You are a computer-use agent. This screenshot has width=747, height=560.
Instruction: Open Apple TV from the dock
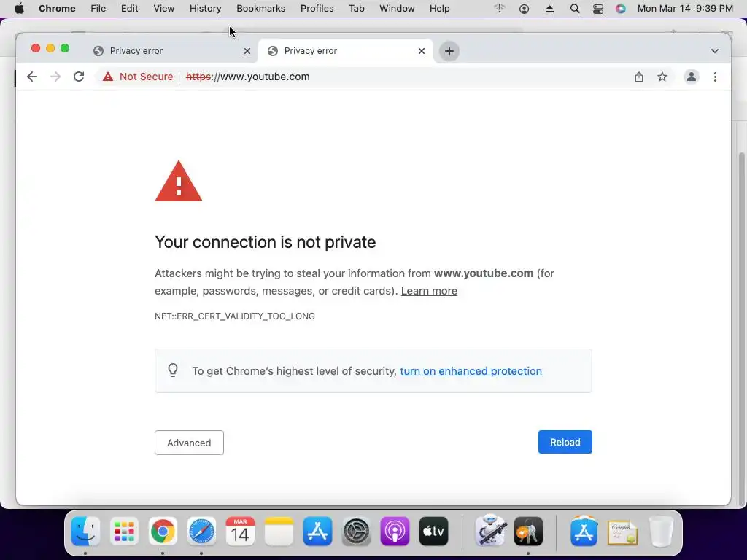pos(433,532)
